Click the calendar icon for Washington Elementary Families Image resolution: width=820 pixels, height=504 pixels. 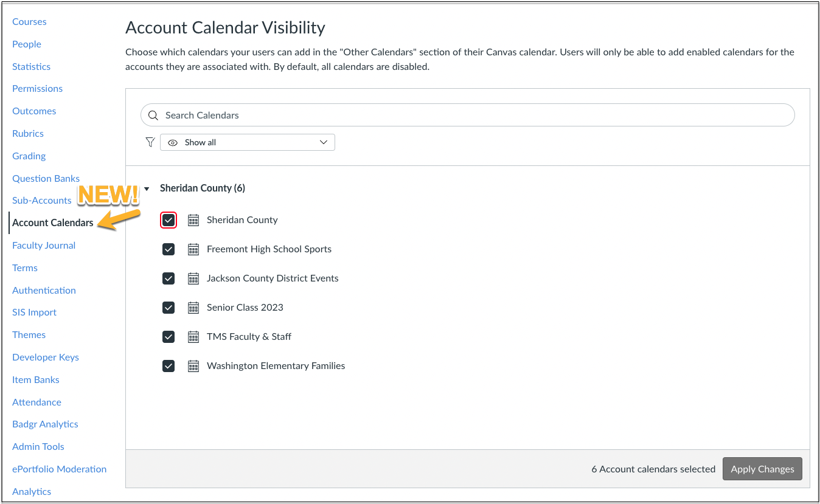click(193, 366)
